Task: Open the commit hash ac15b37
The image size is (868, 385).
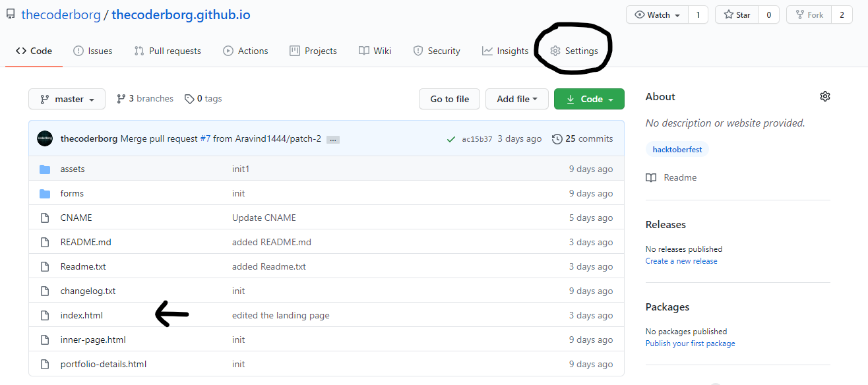Action: coord(477,139)
